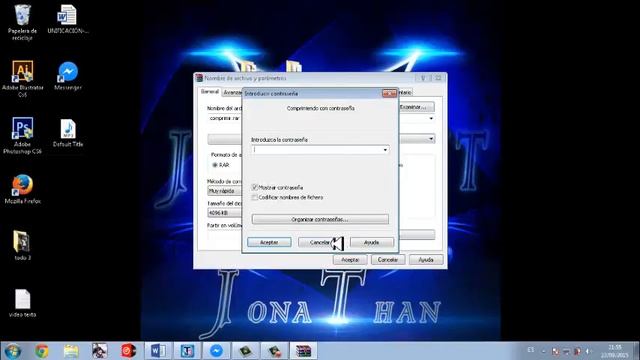640x360 pixels.
Task: Click Cancelar in the archive parameters dialog
Action: coord(388,260)
